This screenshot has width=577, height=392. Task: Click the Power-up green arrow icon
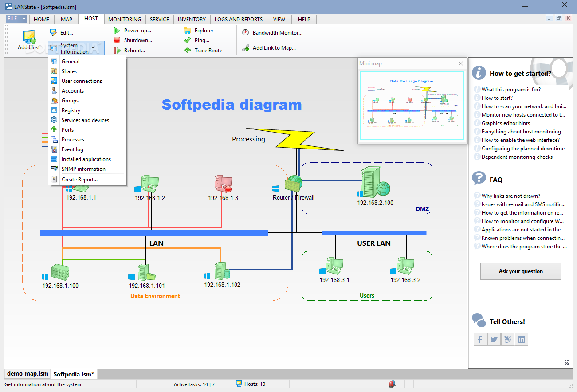click(x=117, y=31)
